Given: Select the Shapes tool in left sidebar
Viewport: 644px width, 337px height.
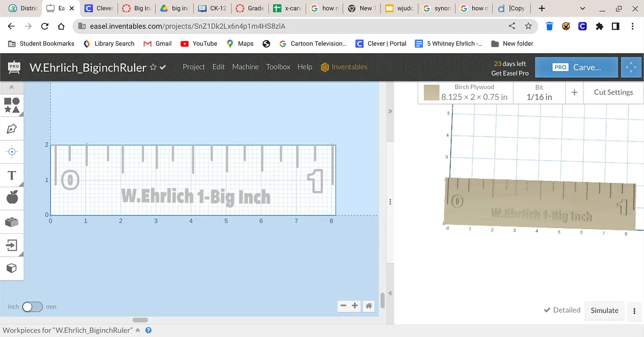Looking at the screenshot, I should click(12, 105).
